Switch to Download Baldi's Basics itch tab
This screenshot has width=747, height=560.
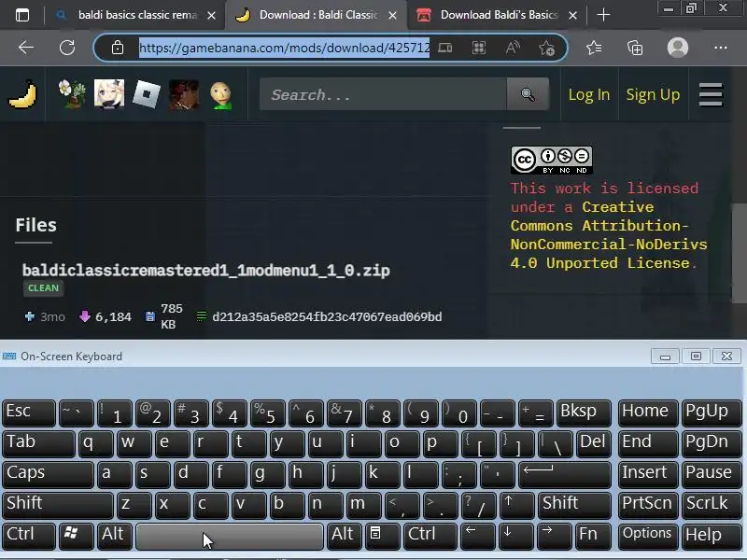tap(496, 15)
